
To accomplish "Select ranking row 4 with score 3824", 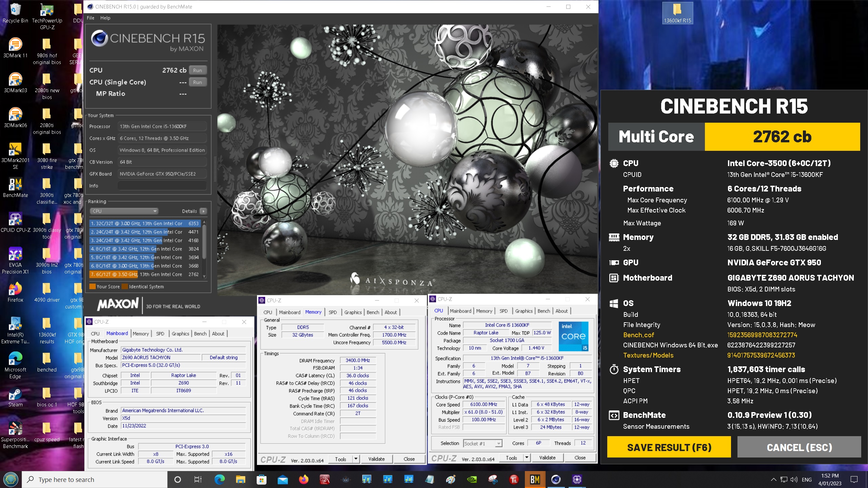I will (x=145, y=249).
